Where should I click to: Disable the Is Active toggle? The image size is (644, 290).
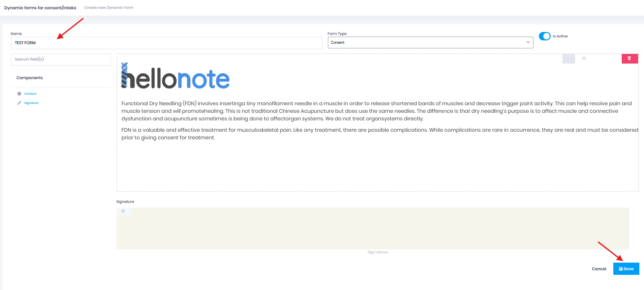(545, 36)
